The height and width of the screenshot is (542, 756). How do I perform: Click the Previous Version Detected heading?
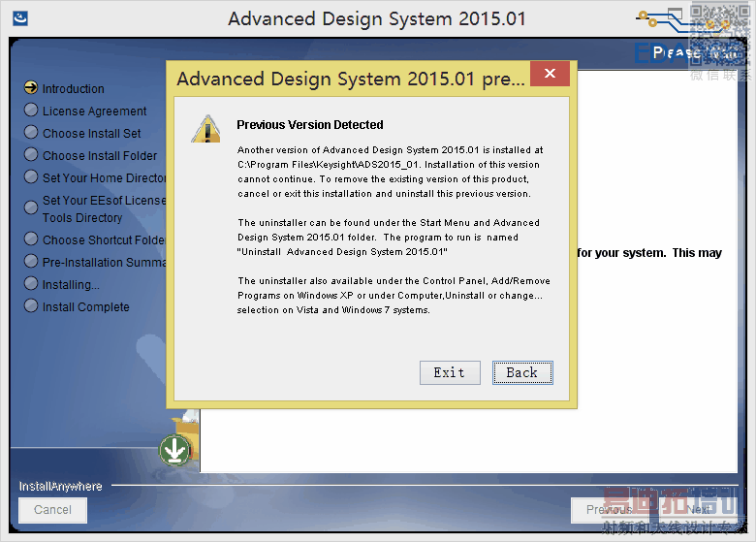point(310,125)
